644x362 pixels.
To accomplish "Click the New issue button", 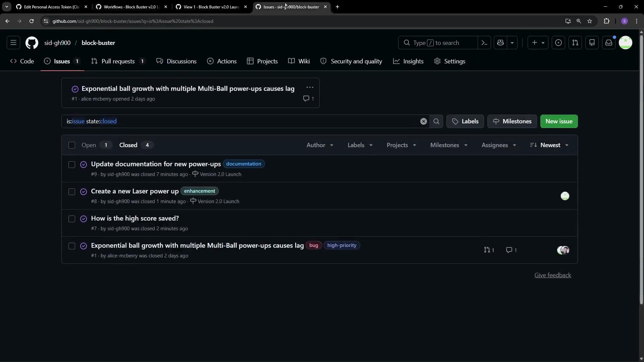I will [x=559, y=121].
